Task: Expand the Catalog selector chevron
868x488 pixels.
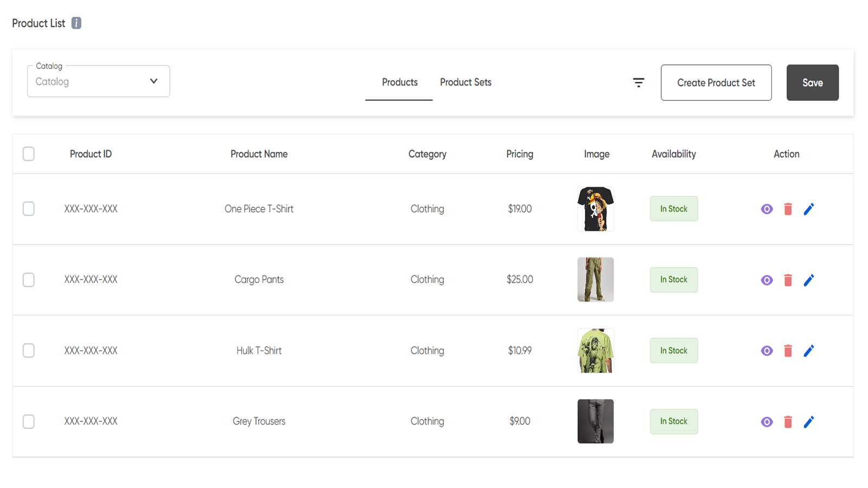Action: [x=154, y=81]
